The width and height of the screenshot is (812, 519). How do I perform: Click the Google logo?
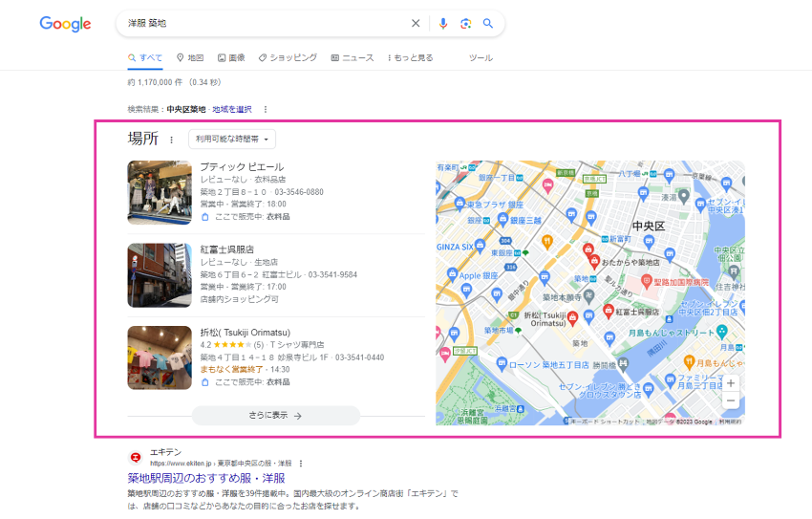click(65, 24)
